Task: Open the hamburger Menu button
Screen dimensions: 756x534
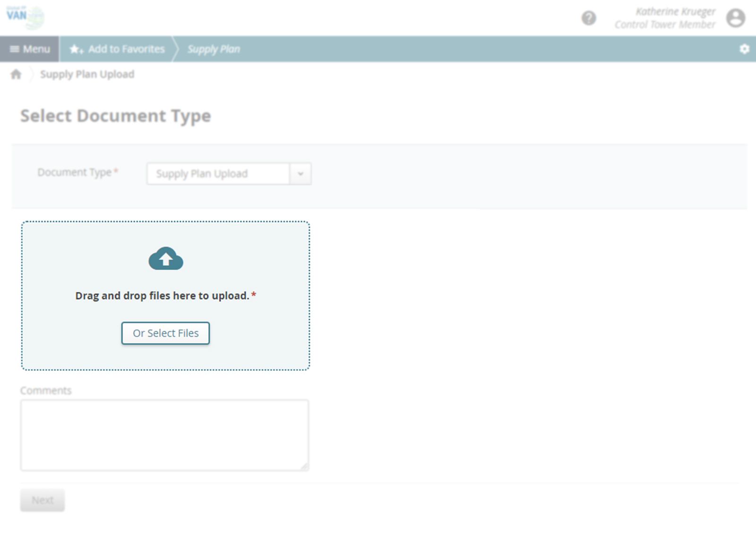Action: [30, 49]
